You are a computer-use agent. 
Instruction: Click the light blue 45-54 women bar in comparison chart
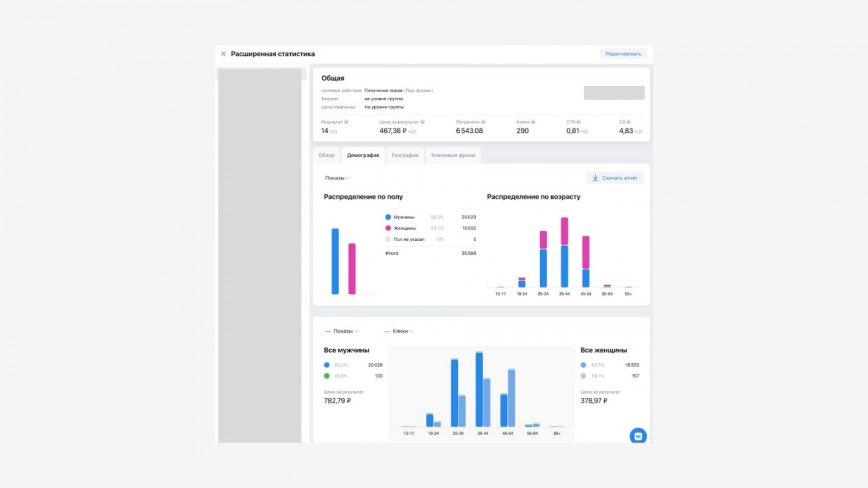[512, 398]
